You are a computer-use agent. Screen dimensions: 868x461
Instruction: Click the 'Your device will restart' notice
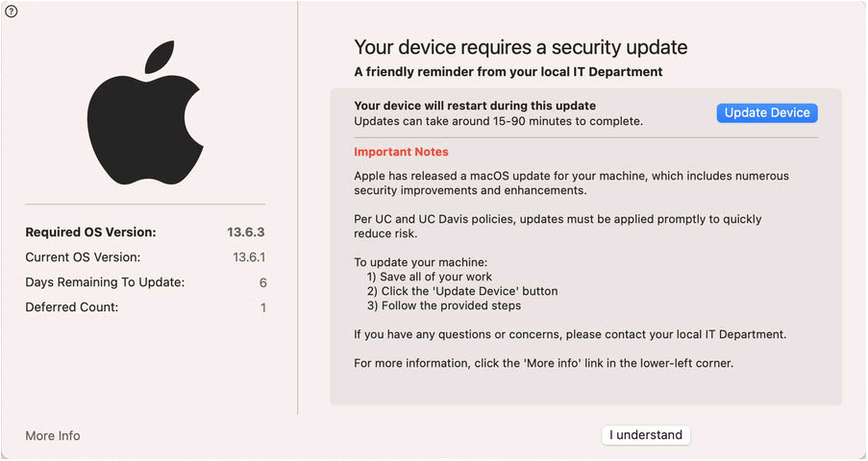(x=475, y=106)
